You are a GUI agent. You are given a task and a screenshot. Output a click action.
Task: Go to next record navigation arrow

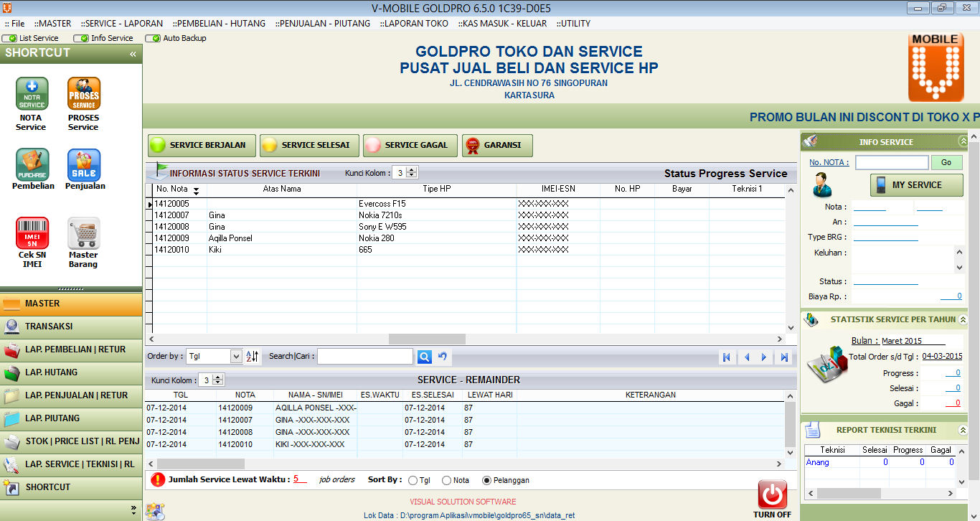(764, 357)
